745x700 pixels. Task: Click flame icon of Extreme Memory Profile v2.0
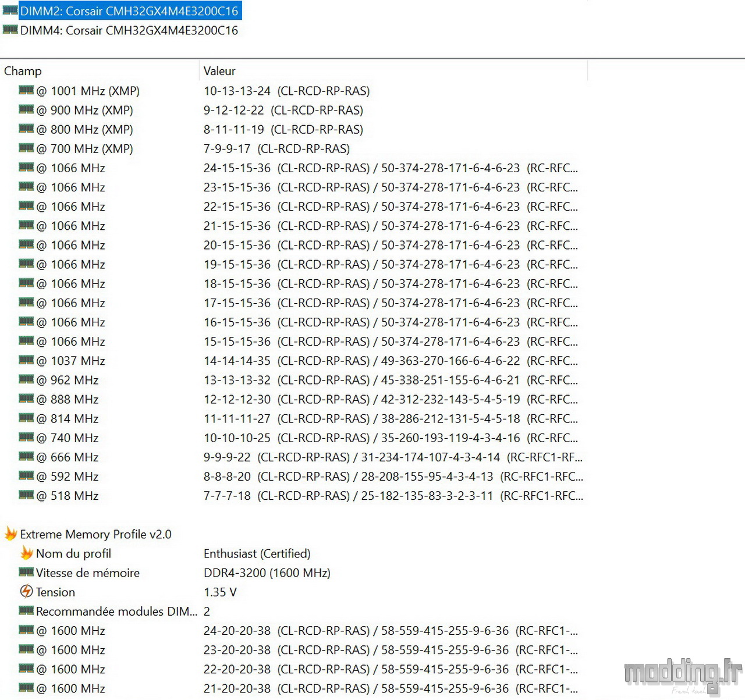tap(10, 533)
